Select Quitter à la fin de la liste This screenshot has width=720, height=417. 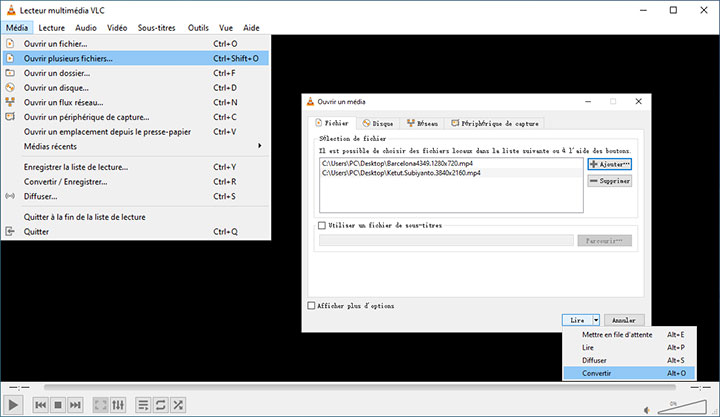(135, 217)
